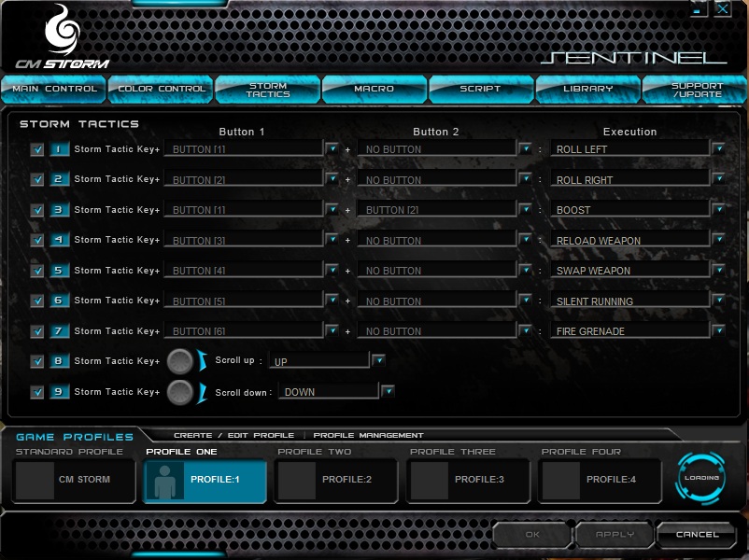Screen dimensions: 749x560
Task: Click the number 8 badge icon
Action: (x=59, y=361)
